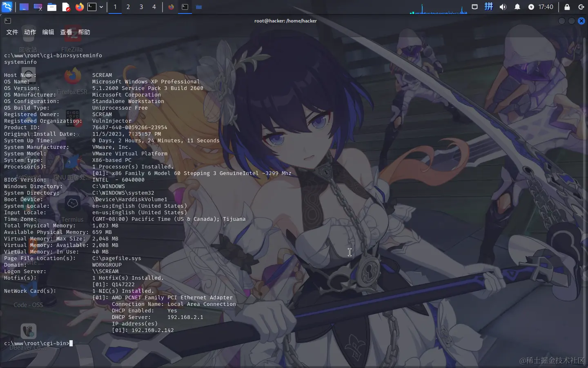Click the IP address '192.168.2.142'
Screen dimensions: 588x368
153,330
